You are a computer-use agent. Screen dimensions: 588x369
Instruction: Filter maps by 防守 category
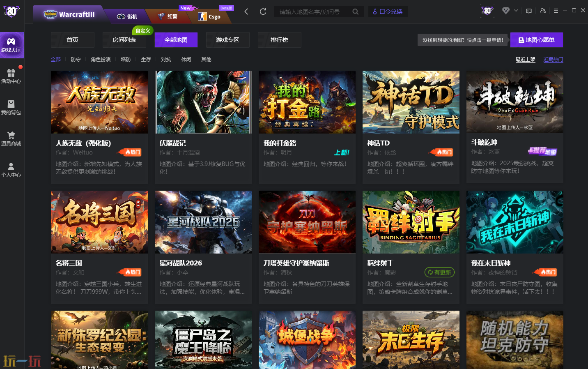point(76,60)
